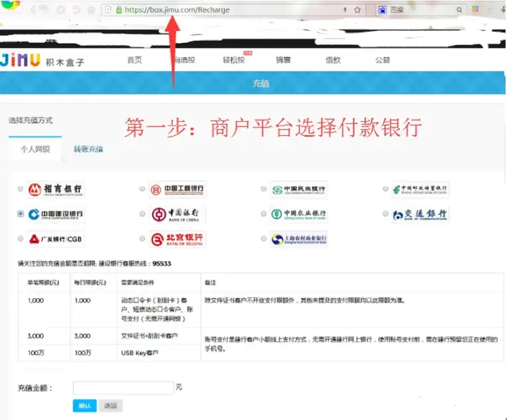Open the 公益 navigation item
Screen dimensions: 507x420
[x=382, y=60]
